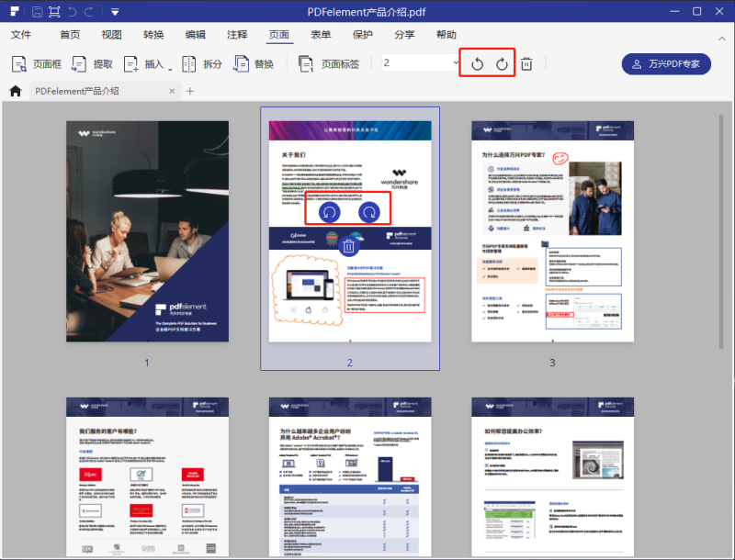This screenshot has width=735, height=560.
Task: Open the page number dropdown
Action: click(x=457, y=63)
